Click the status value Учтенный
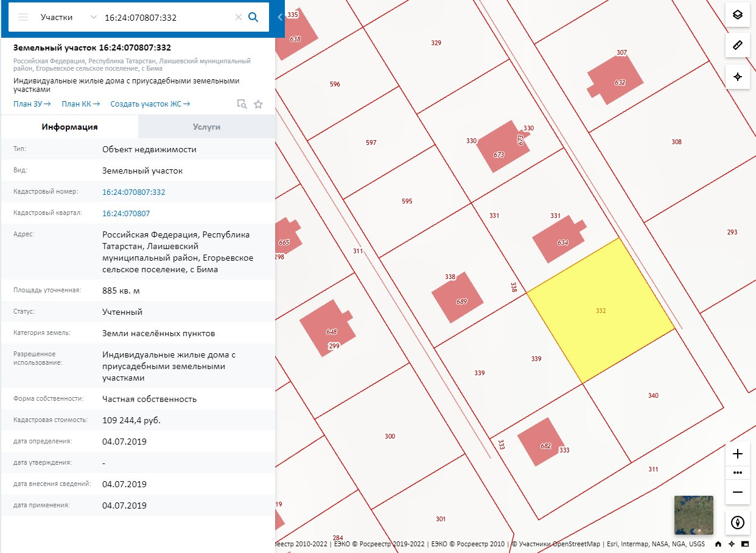 (122, 312)
